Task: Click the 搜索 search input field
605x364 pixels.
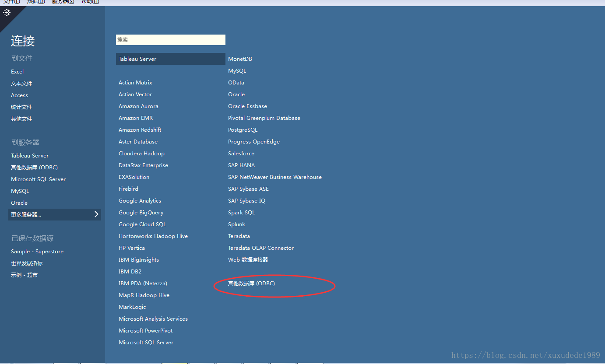Action: coord(171,40)
